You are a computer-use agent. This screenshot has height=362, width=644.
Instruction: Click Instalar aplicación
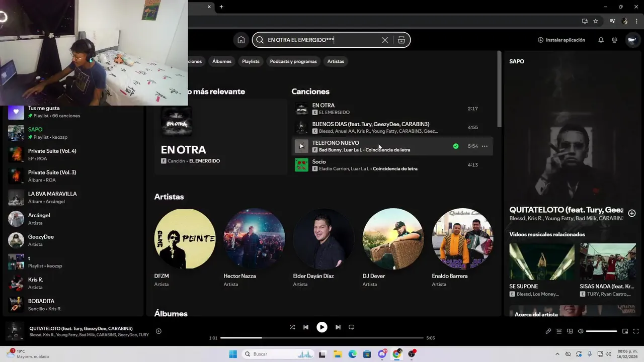[x=561, y=40]
